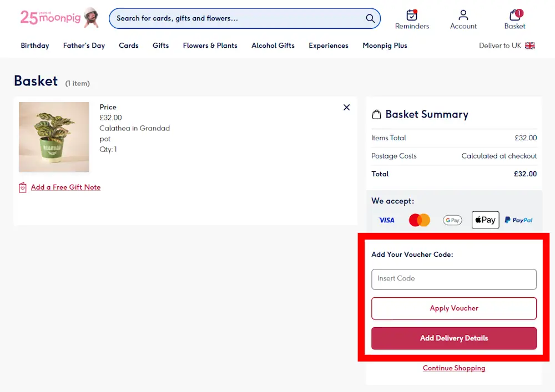Click the Mastercard payment icon
This screenshot has height=392, width=555.
click(419, 220)
